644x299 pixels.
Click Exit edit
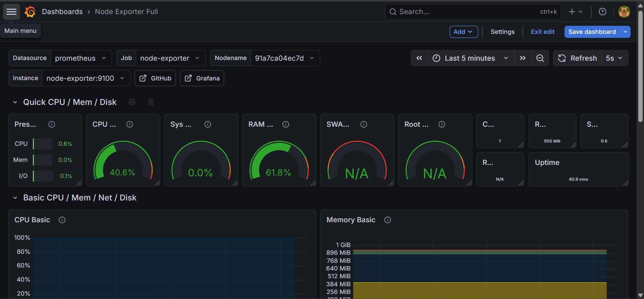[x=543, y=32]
